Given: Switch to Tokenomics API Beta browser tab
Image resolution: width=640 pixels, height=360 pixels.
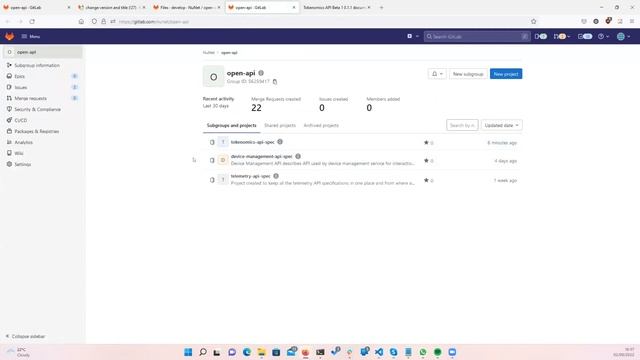Looking at the screenshot, I should point(336,7).
